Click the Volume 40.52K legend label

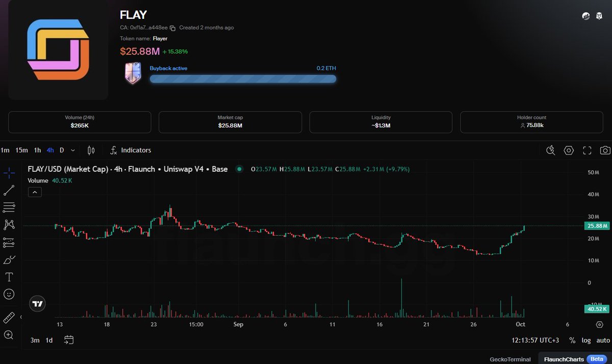[x=50, y=180]
